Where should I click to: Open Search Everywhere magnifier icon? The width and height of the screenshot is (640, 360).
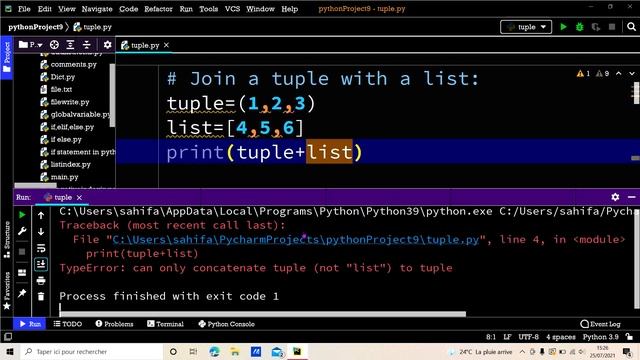pyautogui.click(x=631, y=27)
